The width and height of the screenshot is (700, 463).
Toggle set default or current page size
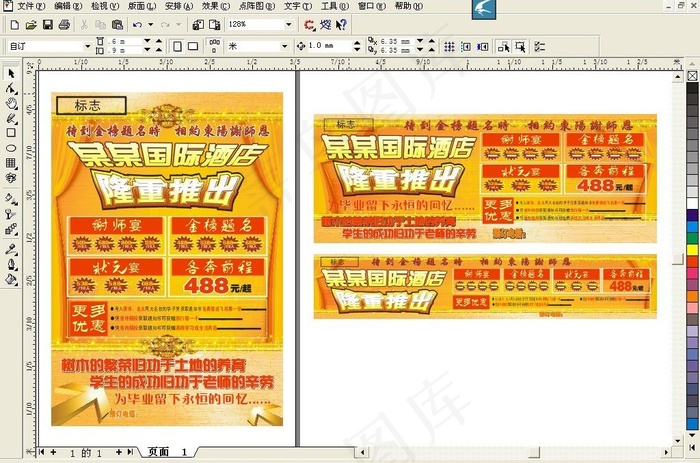tap(214, 46)
